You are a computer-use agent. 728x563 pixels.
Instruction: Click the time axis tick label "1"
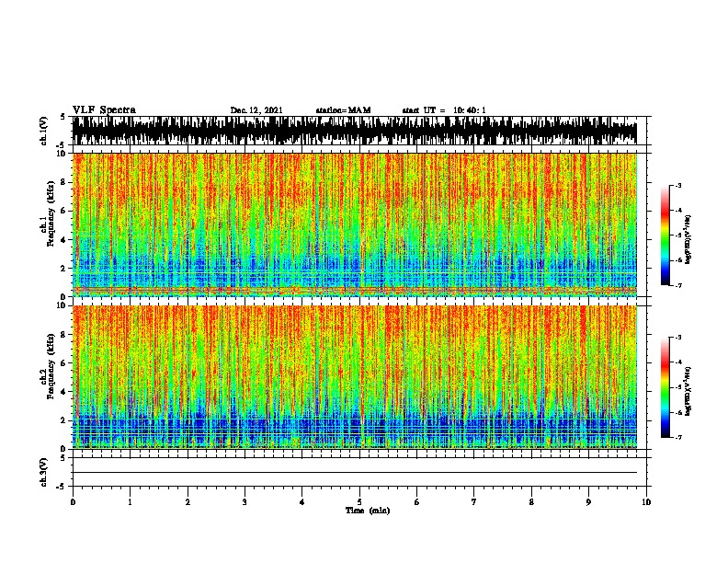point(130,502)
